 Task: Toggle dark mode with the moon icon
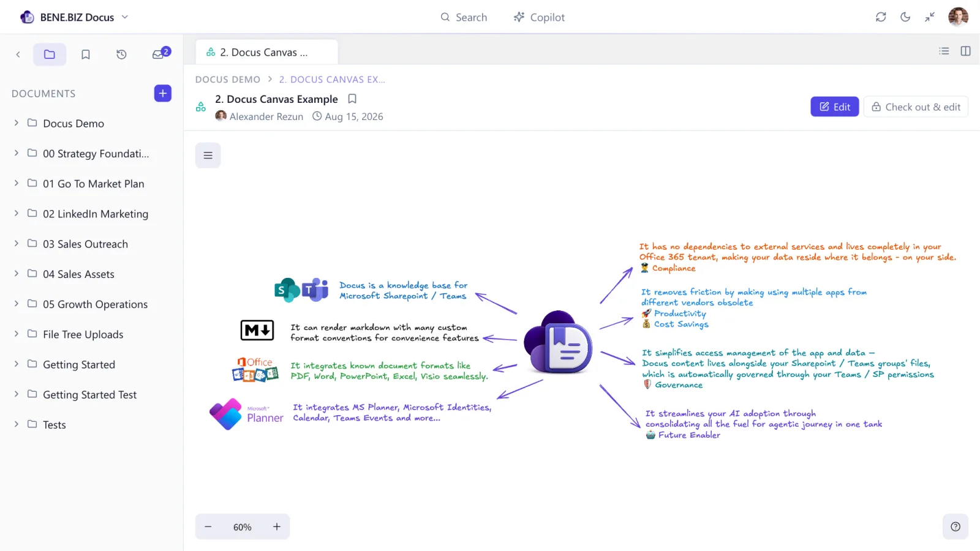[x=905, y=17]
